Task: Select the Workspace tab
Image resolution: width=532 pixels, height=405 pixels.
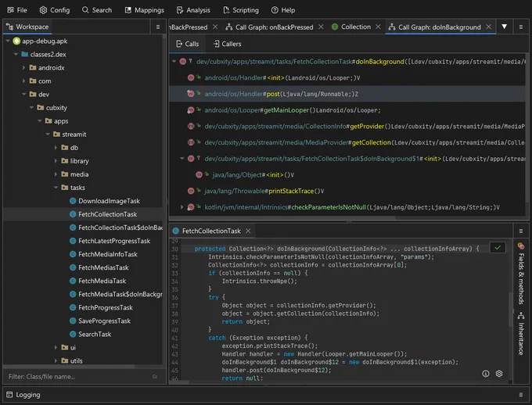Action: click(x=27, y=27)
